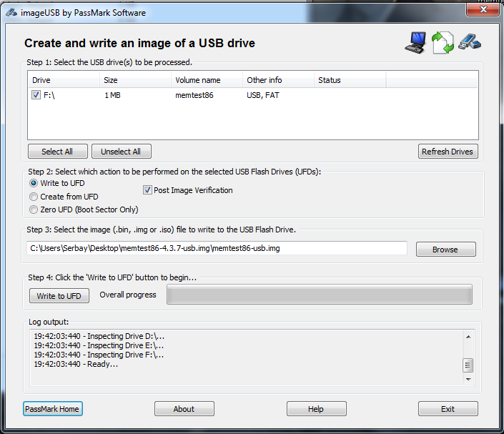Click the Unselect All button

point(122,152)
